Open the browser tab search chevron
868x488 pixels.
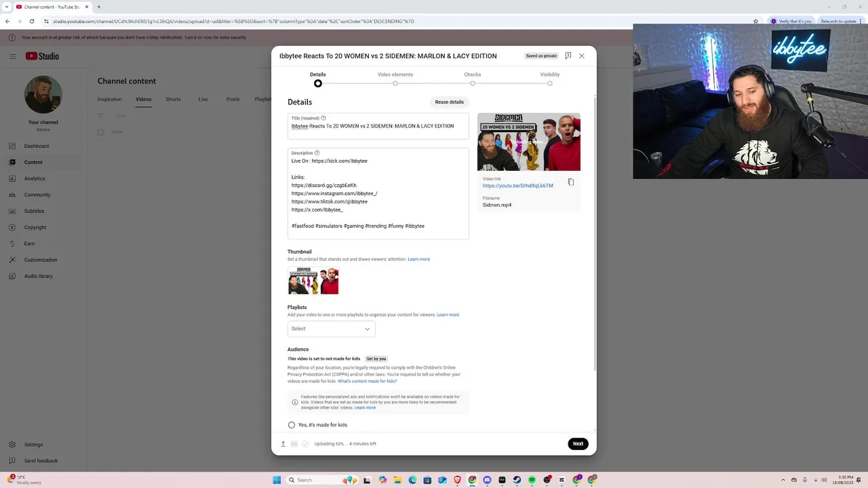[6, 7]
